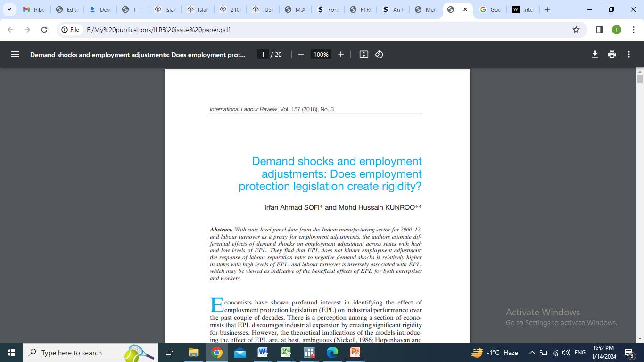Close the active PDF tab
The image size is (644, 362).
pyautogui.click(x=465, y=9)
